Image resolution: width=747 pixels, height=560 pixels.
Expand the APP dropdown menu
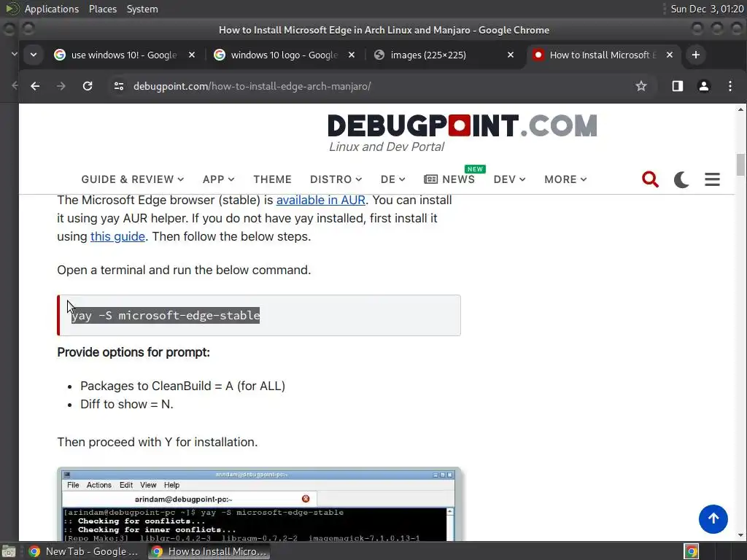tap(218, 179)
